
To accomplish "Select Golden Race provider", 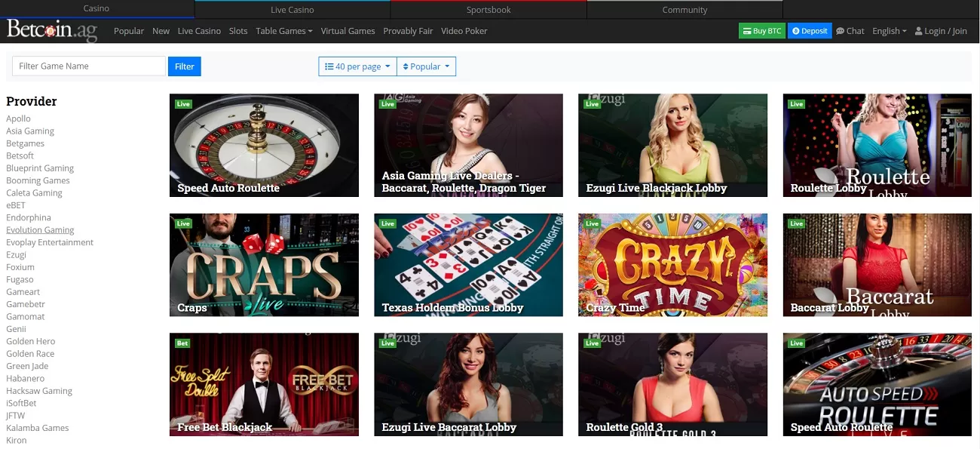I will pos(30,354).
